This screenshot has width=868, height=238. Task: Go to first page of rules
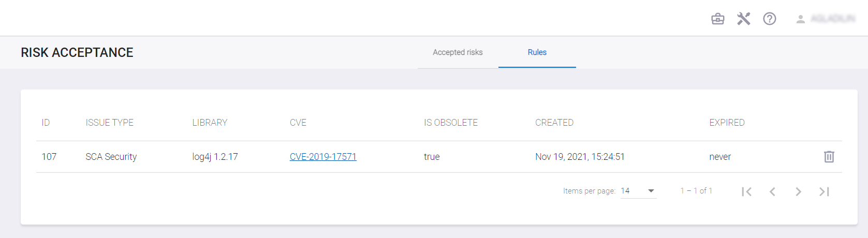746,191
